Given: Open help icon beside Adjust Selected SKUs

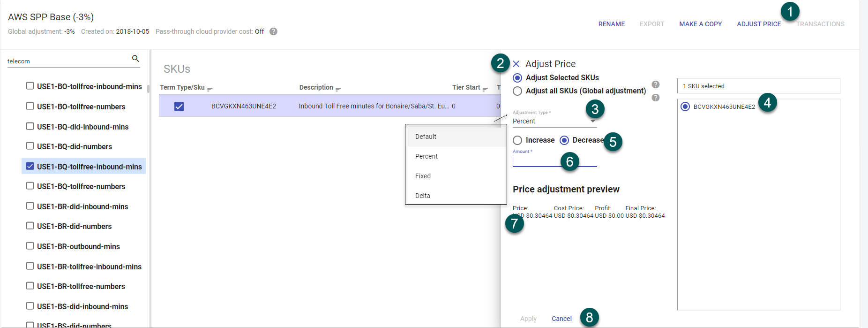Looking at the screenshot, I should coord(656,84).
